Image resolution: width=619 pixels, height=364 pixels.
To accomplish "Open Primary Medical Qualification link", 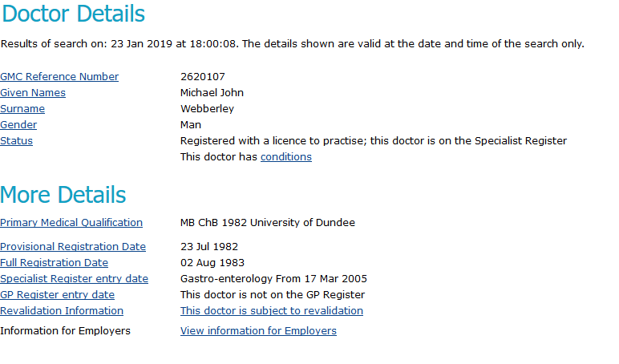I will coord(71,223).
